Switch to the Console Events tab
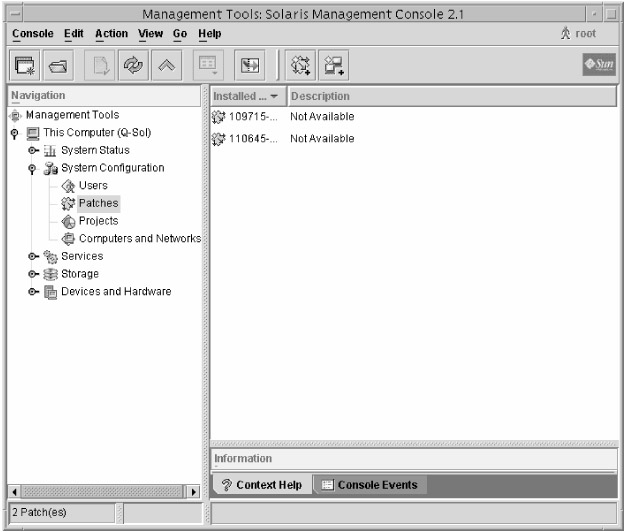This screenshot has height=532, width=625. (x=369, y=485)
